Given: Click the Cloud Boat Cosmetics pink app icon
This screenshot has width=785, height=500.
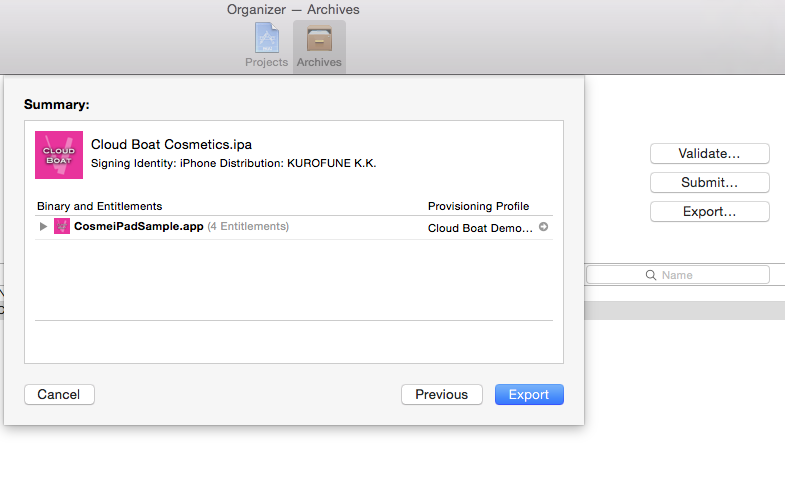Looking at the screenshot, I should pyautogui.click(x=59, y=155).
